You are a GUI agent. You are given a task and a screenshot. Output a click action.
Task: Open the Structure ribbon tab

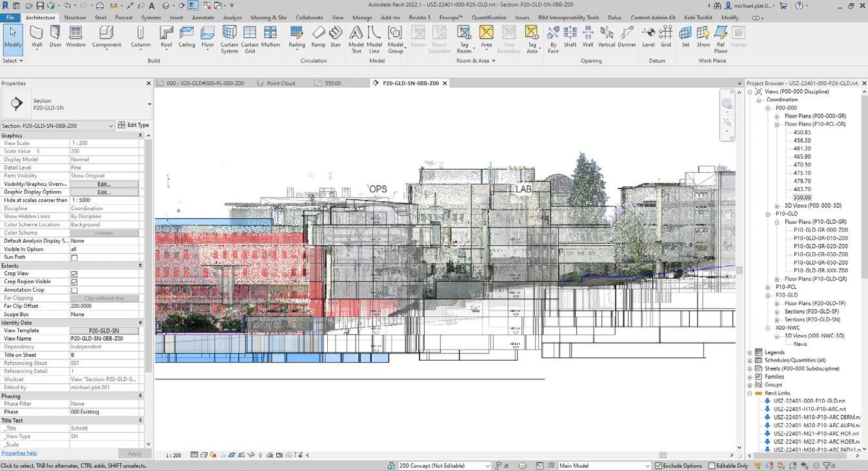75,17
